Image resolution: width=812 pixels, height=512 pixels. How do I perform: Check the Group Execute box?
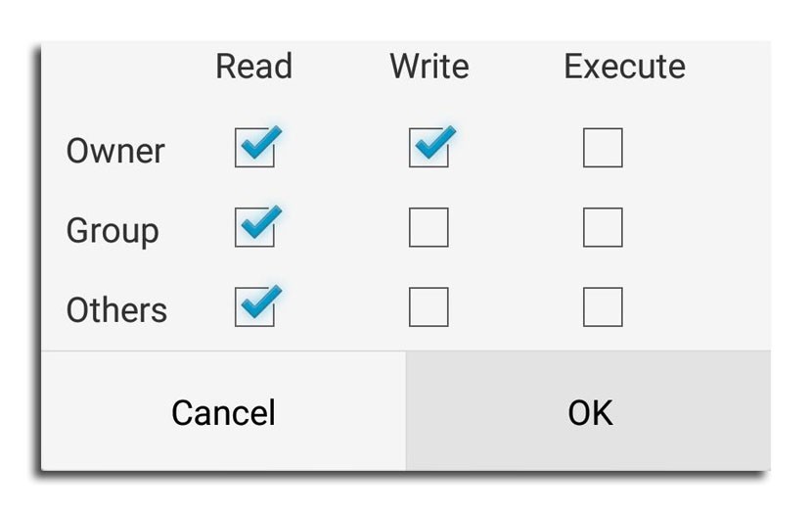click(x=603, y=228)
